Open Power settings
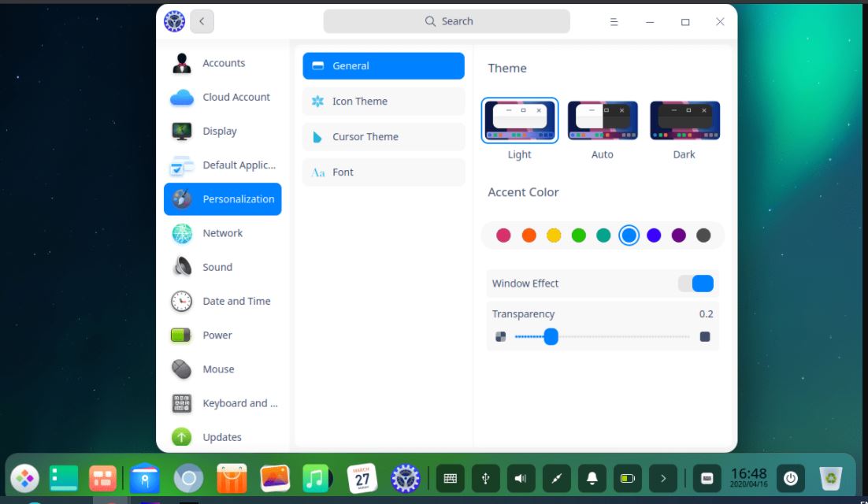Image resolution: width=868 pixels, height=504 pixels. [223, 335]
